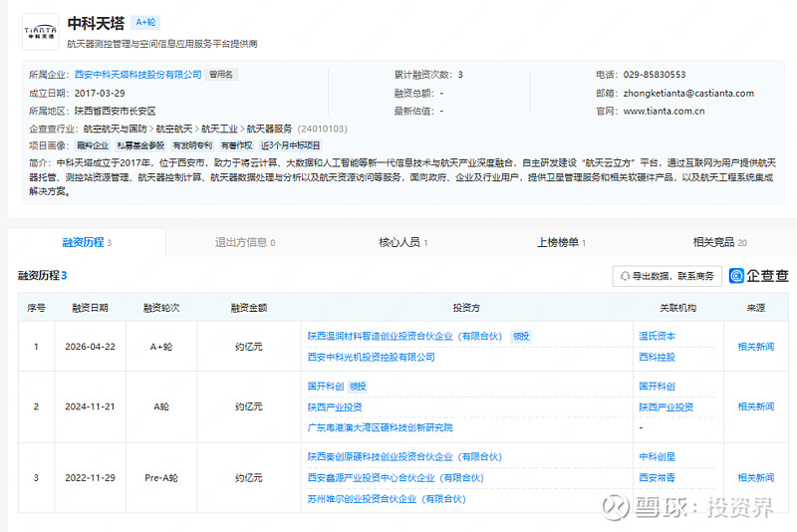The width and height of the screenshot is (797, 532).
Task: Open the 西安常青 institution link
Action: [657, 477]
